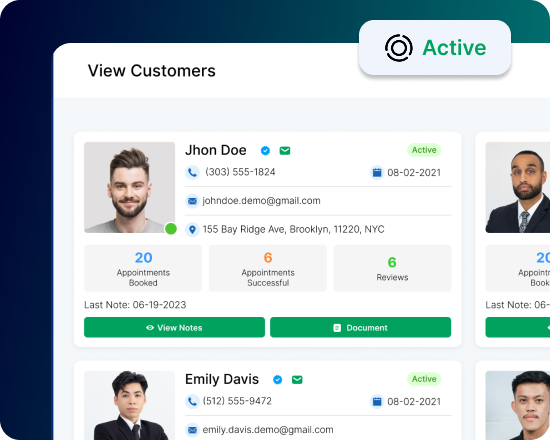Click the email icon beside emily.davis.demo@gmail.com
The image size is (550, 440).
[192, 430]
